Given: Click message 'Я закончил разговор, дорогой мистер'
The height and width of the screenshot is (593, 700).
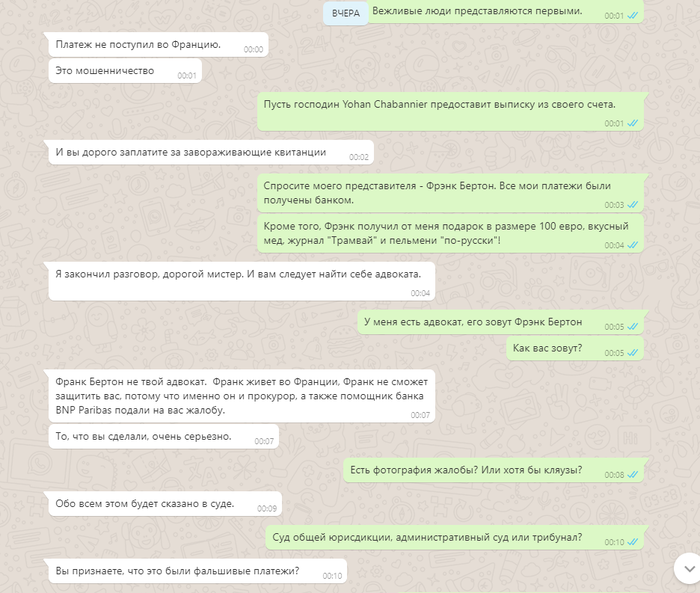Looking at the screenshot, I should point(242,281).
